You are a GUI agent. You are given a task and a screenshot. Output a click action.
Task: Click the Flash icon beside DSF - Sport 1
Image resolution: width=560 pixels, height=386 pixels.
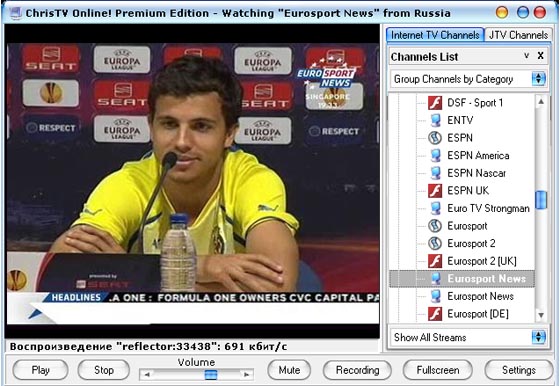pos(435,103)
